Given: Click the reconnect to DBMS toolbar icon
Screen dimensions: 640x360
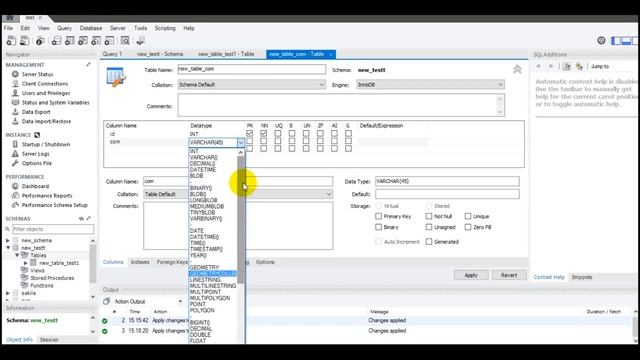Looking at the screenshot, I should click(141, 40).
